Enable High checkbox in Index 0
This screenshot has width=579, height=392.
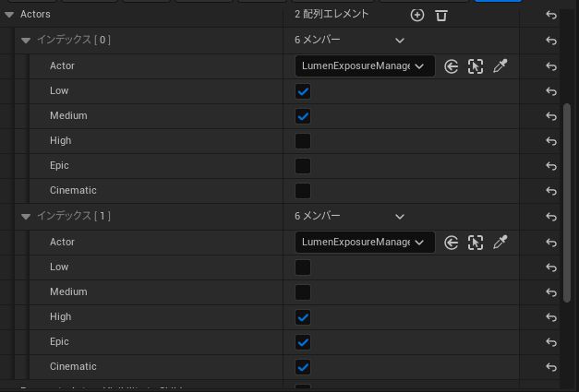point(302,141)
